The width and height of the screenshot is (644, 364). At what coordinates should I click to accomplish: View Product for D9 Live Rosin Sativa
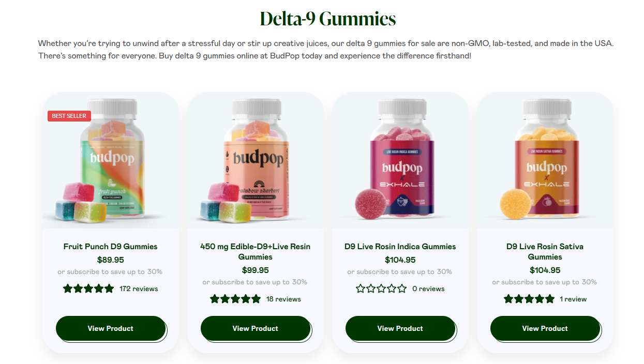click(545, 328)
